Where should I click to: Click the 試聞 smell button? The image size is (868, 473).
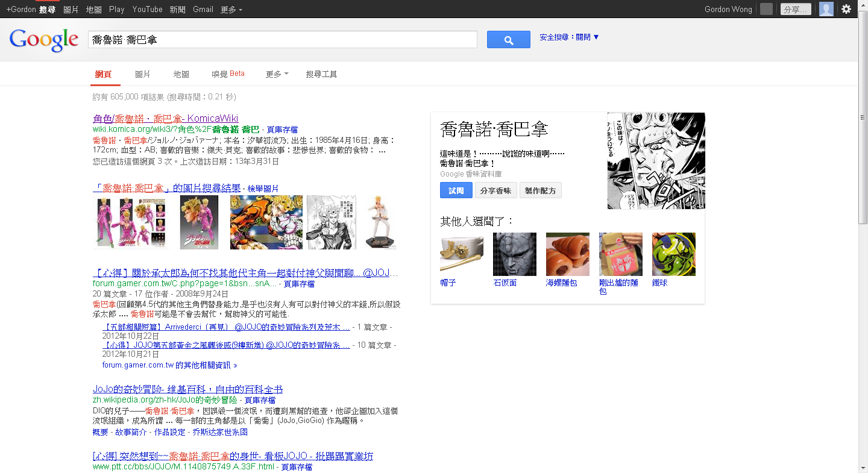tap(456, 190)
